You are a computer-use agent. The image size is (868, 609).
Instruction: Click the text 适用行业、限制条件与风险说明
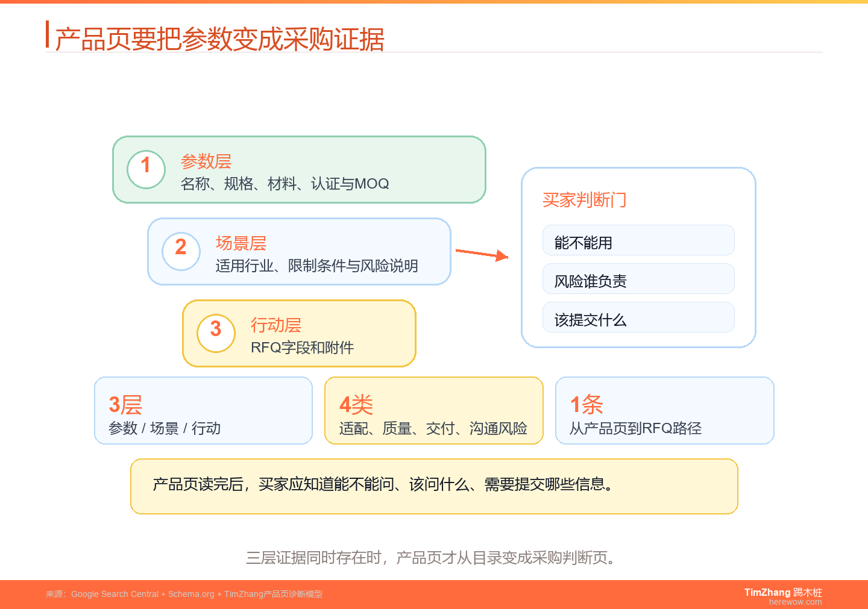tap(316, 266)
